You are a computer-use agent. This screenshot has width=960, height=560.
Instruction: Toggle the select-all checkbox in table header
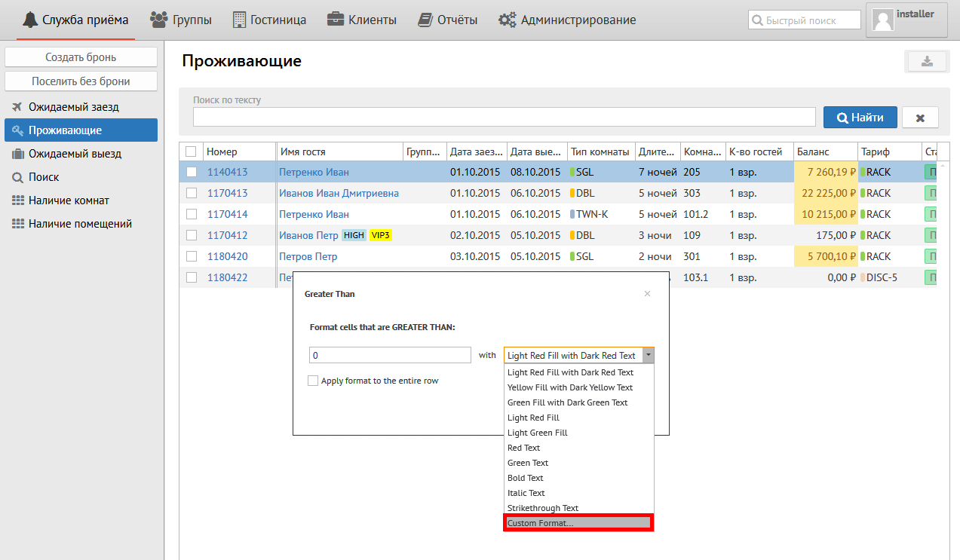[191, 151]
